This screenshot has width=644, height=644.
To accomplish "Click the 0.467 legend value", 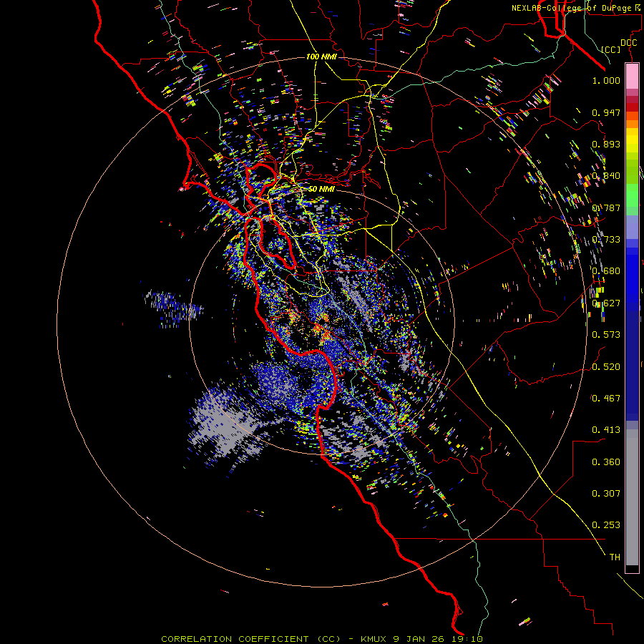I will pos(606,399).
